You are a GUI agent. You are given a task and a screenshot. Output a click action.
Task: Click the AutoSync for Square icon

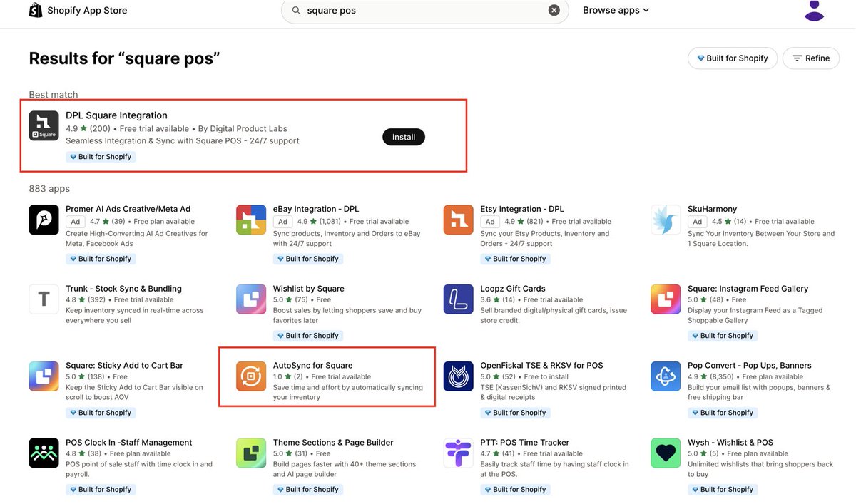[x=251, y=376]
